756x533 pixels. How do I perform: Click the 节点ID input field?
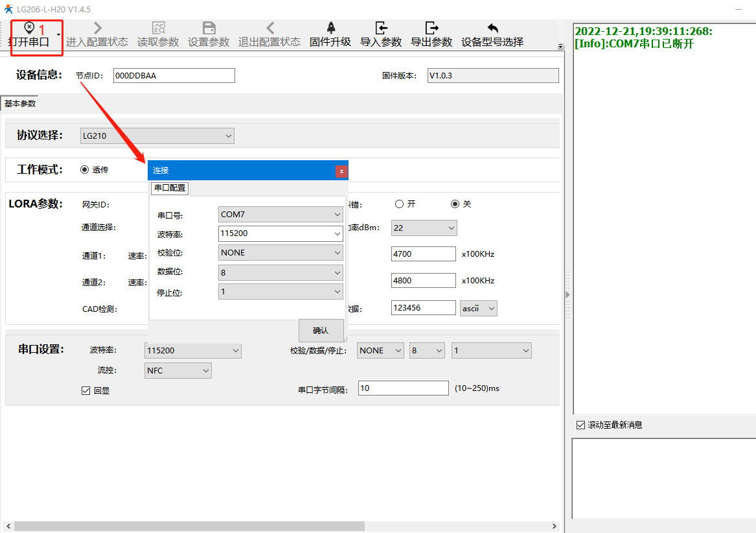click(174, 75)
